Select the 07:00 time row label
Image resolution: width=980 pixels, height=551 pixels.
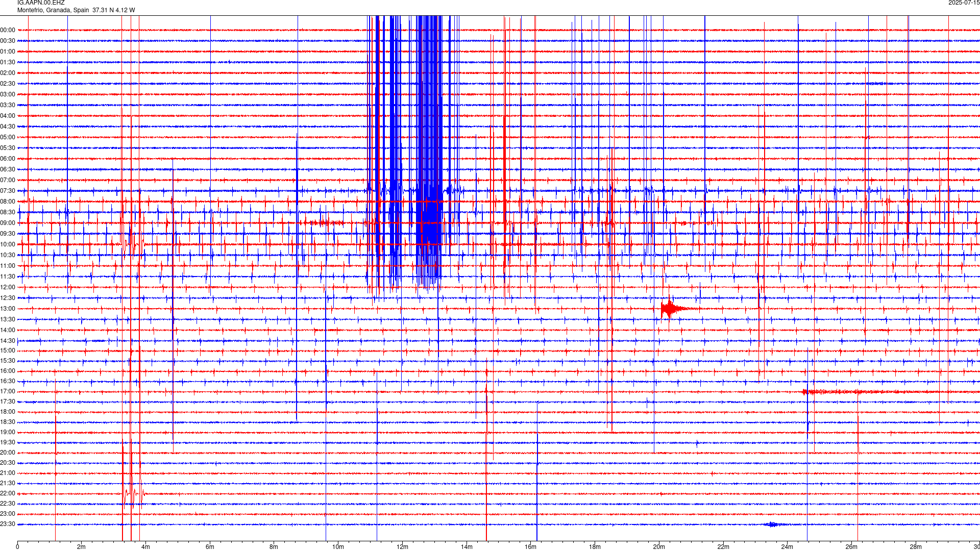click(8, 180)
